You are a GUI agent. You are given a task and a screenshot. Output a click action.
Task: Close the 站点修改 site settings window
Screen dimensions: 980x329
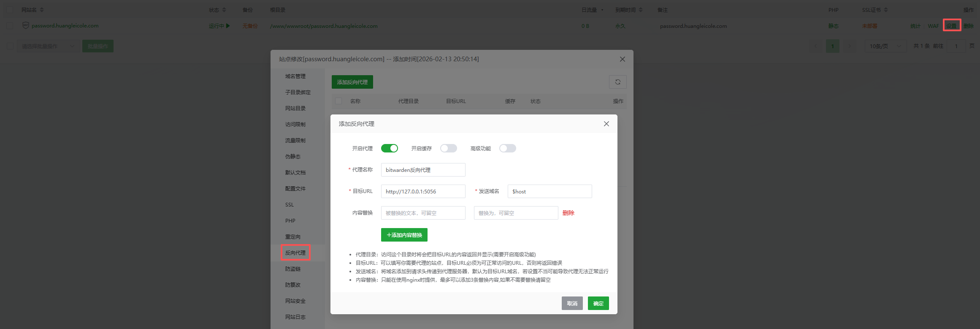coord(622,59)
